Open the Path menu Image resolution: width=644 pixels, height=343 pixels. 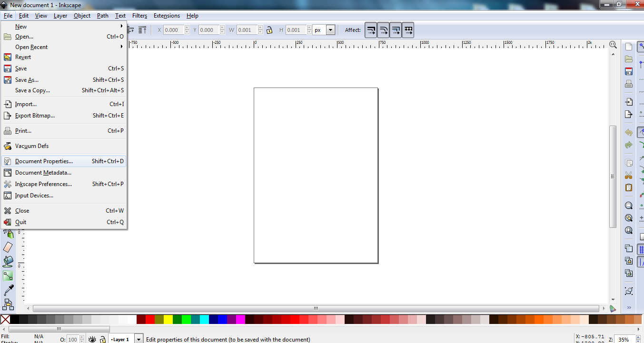(103, 16)
